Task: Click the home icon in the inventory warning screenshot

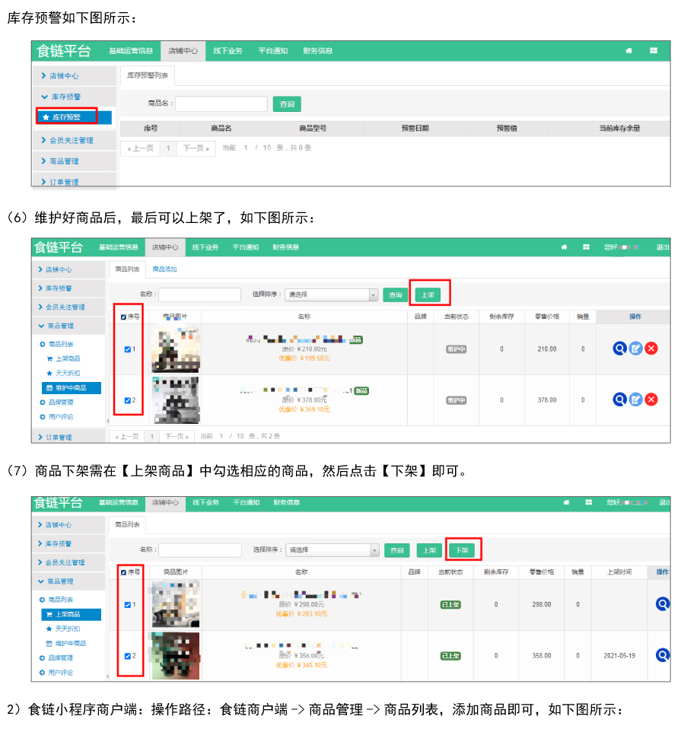Action: (628, 51)
